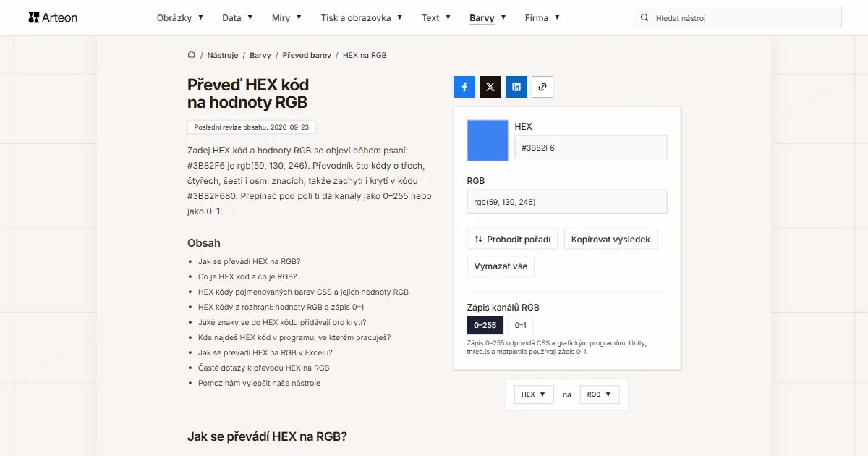Viewport: 868px width, 456px height.
Task: Click Vymazat vše button
Action: 501,266
